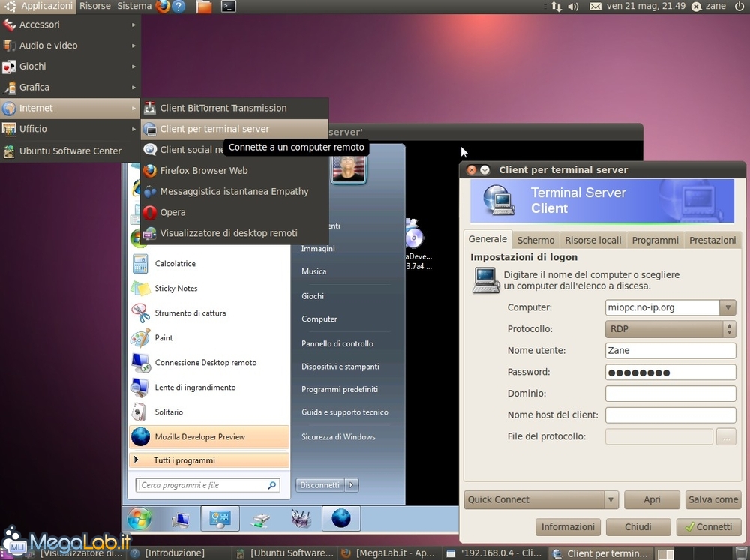This screenshot has width=750, height=560.
Task: Click the Apri button
Action: pyautogui.click(x=652, y=500)
